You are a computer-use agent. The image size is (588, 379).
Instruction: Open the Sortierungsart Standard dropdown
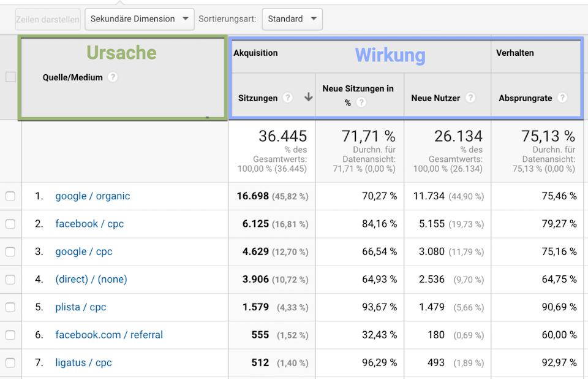click(292, 19)
